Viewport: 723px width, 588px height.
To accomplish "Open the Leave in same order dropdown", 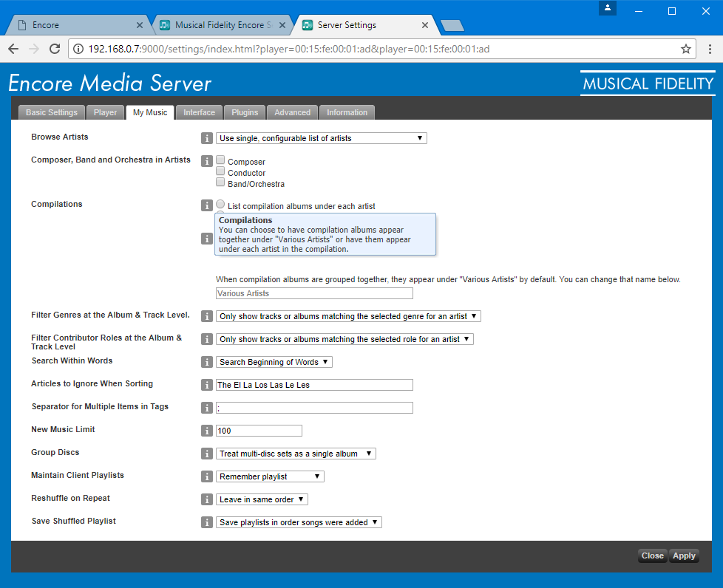I will (x=262, y=499).
